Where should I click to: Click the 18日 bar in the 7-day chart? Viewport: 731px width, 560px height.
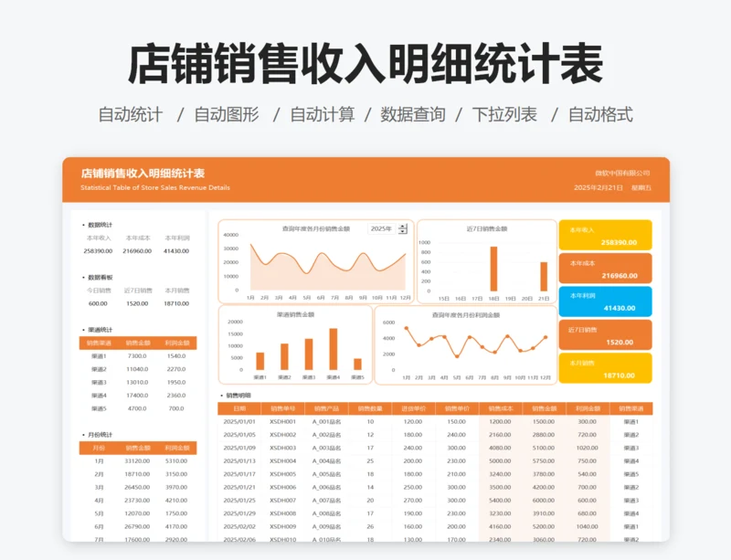point(493,269)
